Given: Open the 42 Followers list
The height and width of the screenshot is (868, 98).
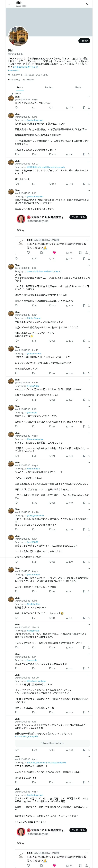Looking at the screenshot, I should tap(28, 80).
